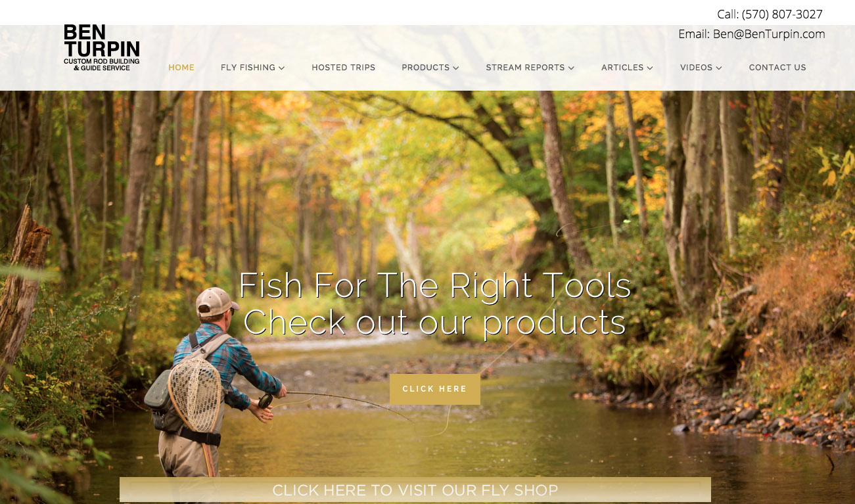Open the Stream Reports menu label

(x=526, y=68)
